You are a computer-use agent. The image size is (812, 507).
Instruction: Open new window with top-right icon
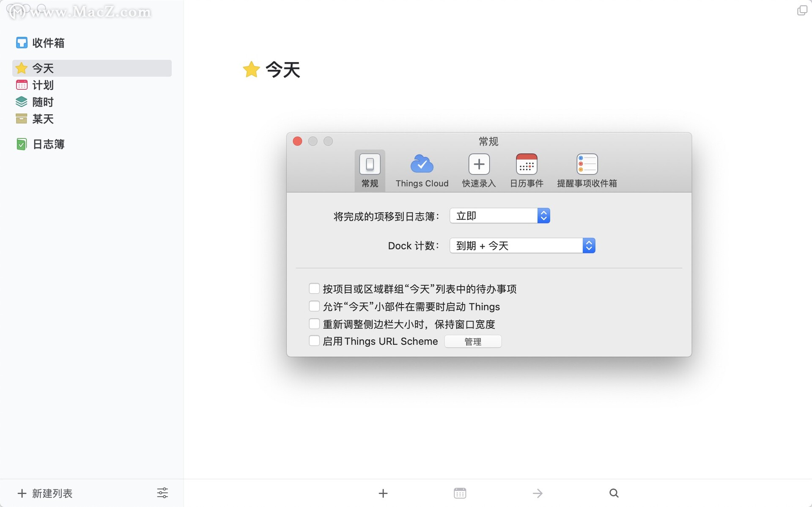[802, 10]
